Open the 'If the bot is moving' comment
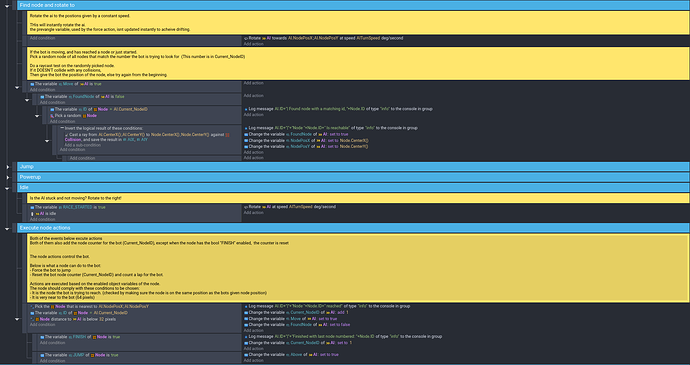690x365 pixels. pyautogui.click(x=358, y=63)
